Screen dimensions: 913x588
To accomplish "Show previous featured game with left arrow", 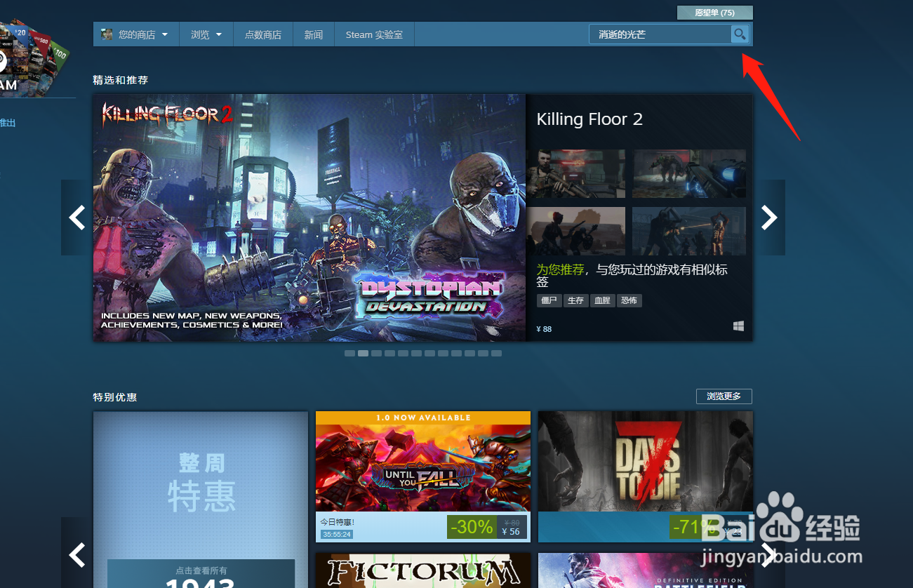I will coord(76,218).
